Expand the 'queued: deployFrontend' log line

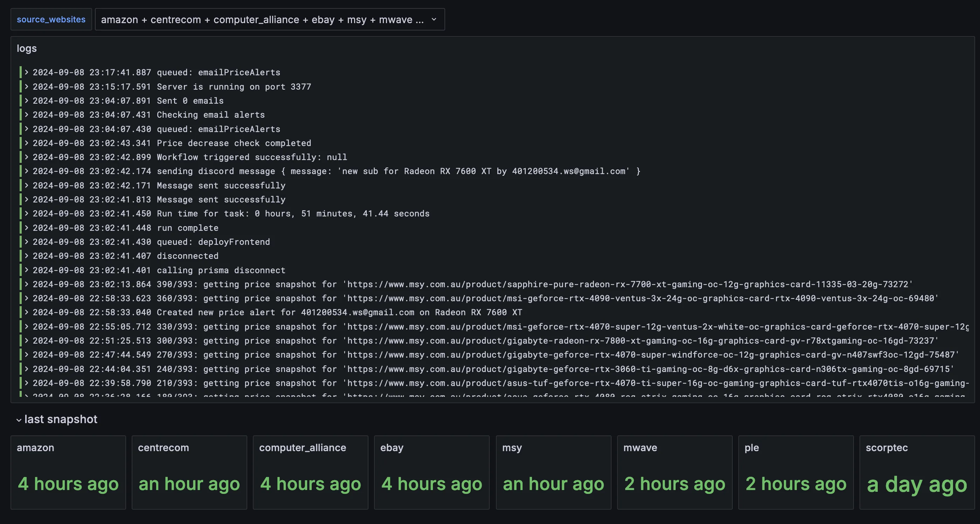coord(26,242)
